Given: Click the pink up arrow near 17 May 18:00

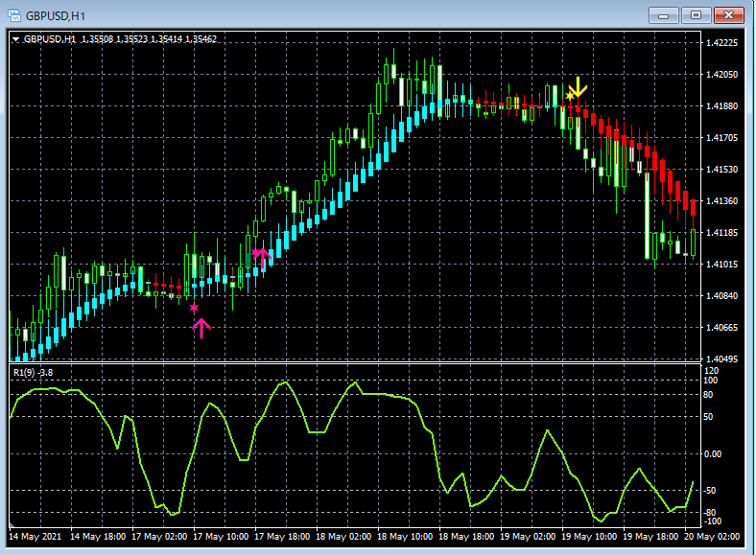Looking at the screenshot, I should [263, 257].
